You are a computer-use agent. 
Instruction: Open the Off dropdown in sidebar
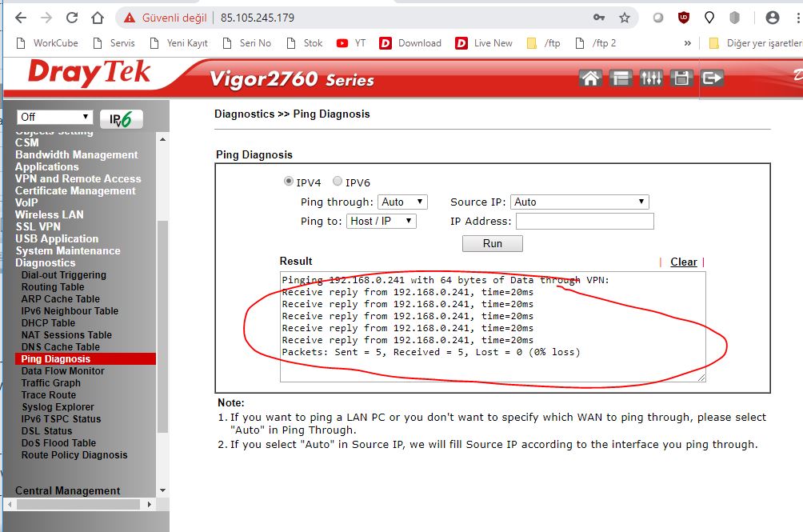click(x=54, y=117)
